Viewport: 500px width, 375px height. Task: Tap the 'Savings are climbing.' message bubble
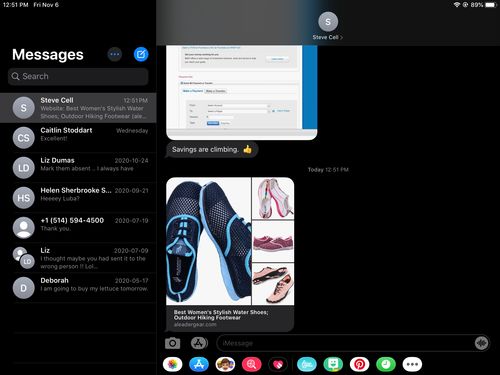coord(212,149)
